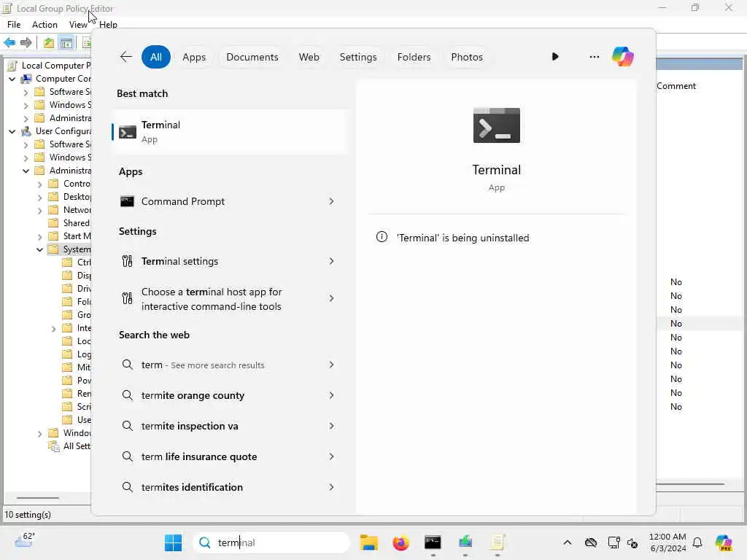Click the horizontal scrollbar under the tree pane
747x560 pixels.
[38, 498]
